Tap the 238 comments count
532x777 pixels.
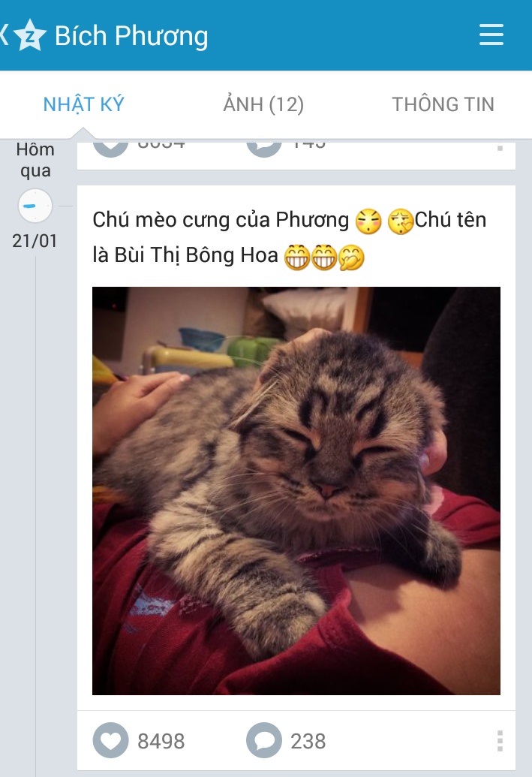(x=308, y=741)
